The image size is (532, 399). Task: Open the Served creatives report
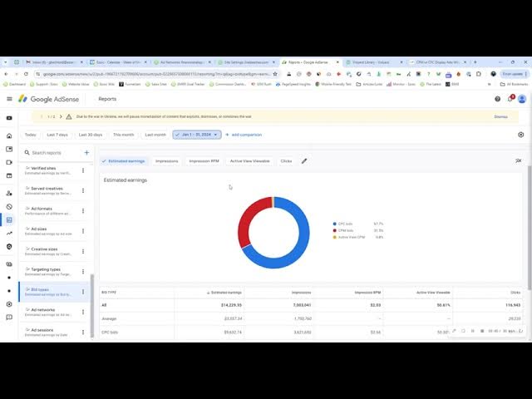[49, 190]
